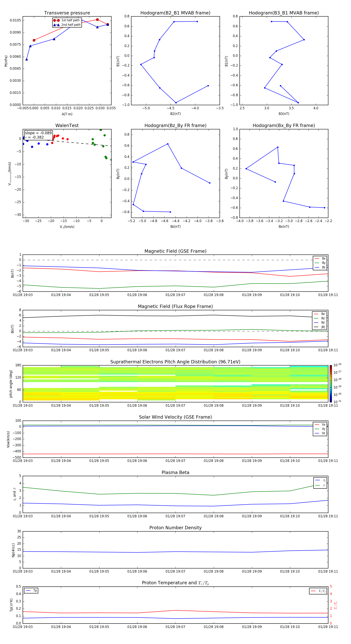The height and width of the screenshot is (644, 351).
Task: Click the 'Proton Temperature and Te/Tp' title
Action: tap(175, 583)
